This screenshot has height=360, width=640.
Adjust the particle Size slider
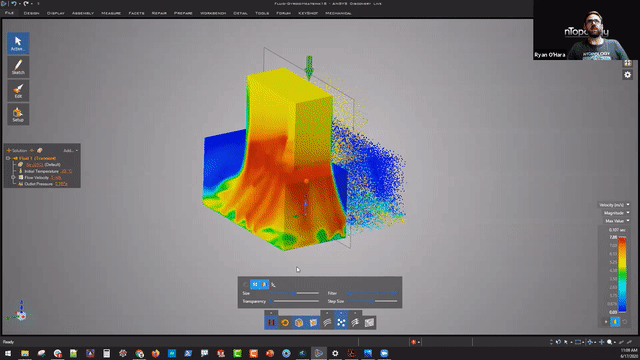pyautogui.click(x=294, y=293)
